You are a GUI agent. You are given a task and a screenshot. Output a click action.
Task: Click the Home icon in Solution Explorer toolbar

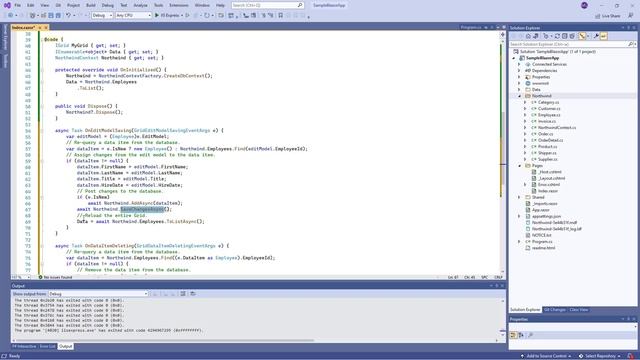528,36
